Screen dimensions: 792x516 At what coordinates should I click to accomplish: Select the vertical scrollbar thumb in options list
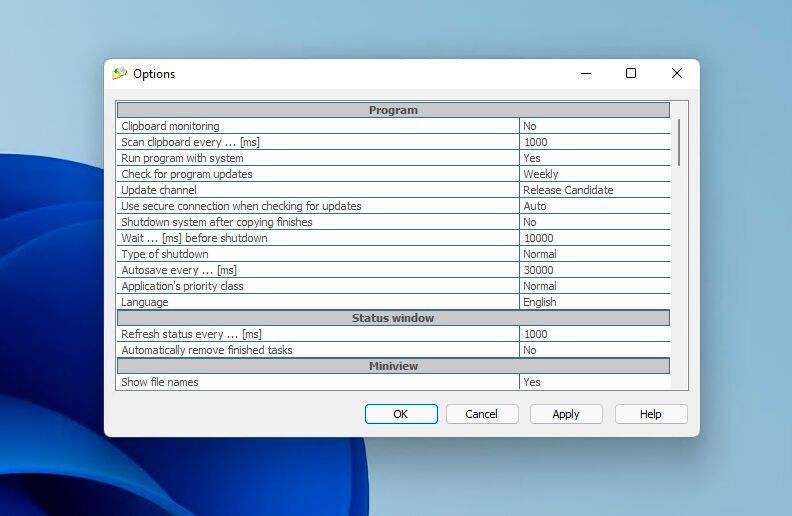[x=679, y=142]
